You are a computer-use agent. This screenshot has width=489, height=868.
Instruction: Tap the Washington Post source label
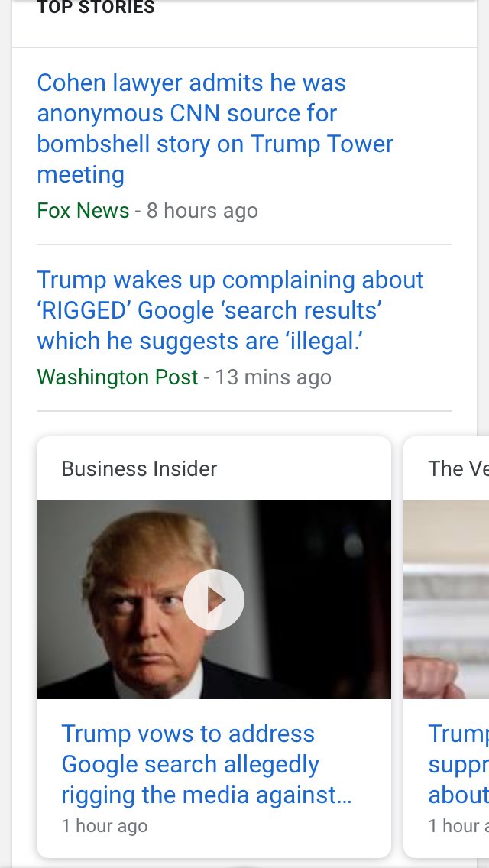(118, 377)
